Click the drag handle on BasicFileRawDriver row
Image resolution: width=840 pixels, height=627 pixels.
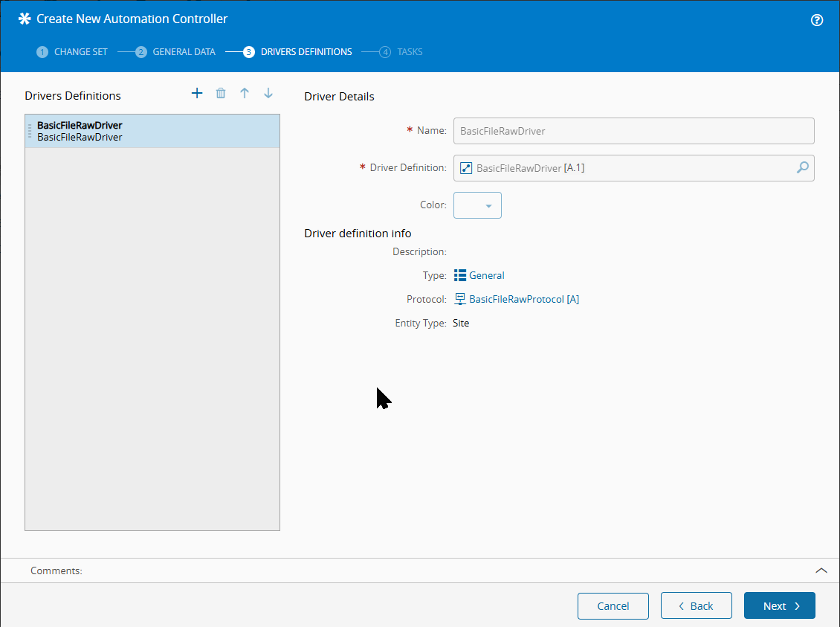coord(30,131)
